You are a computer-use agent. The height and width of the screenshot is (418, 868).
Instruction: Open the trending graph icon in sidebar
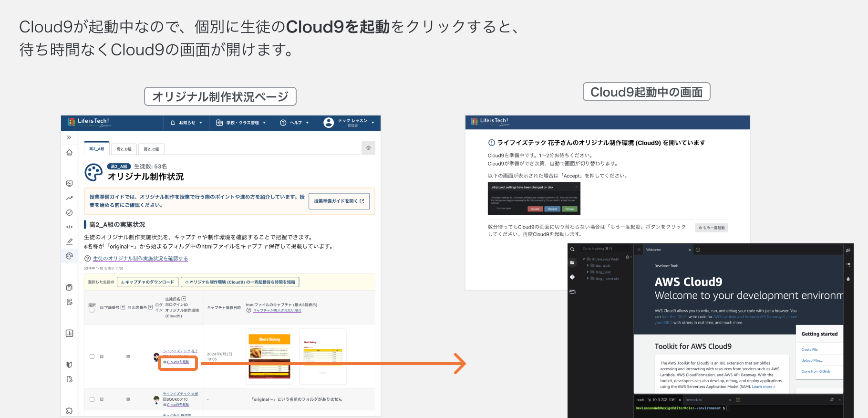69,198
